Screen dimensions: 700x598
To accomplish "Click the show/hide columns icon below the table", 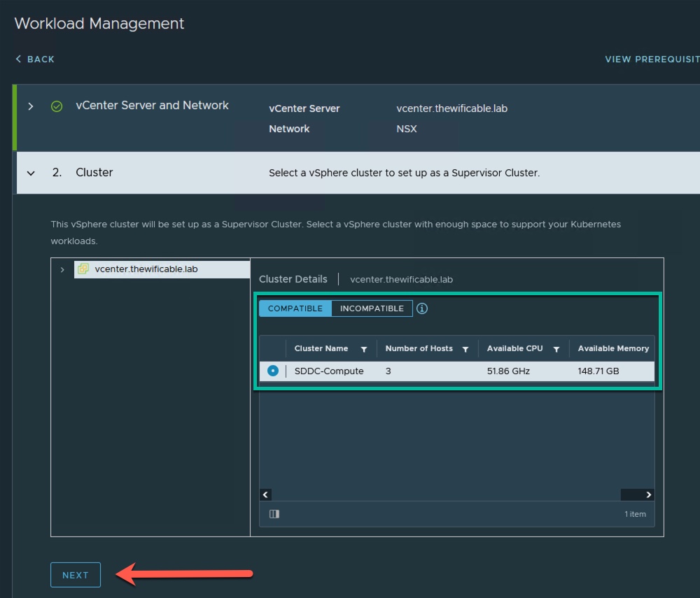I will click(274, 514).
